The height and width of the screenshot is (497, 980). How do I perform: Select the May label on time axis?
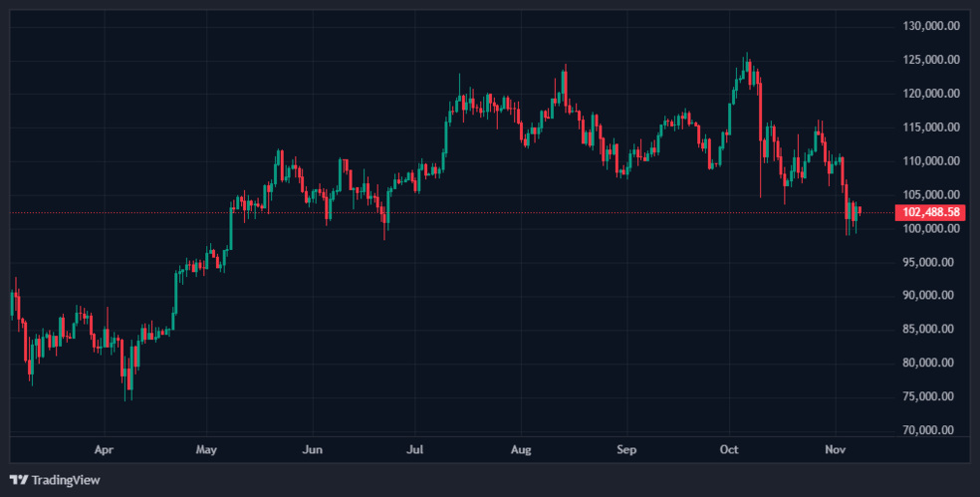(205, 449)
